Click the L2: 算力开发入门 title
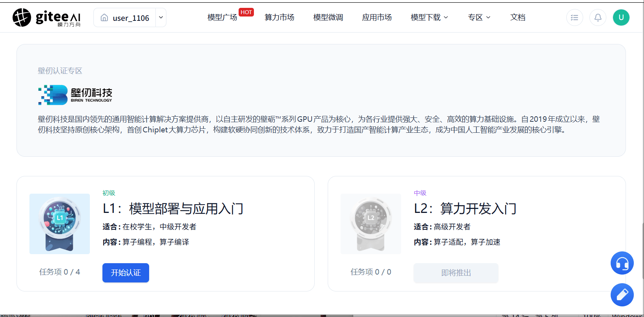This screenshot has width=644, height=317. coord(465,209)
